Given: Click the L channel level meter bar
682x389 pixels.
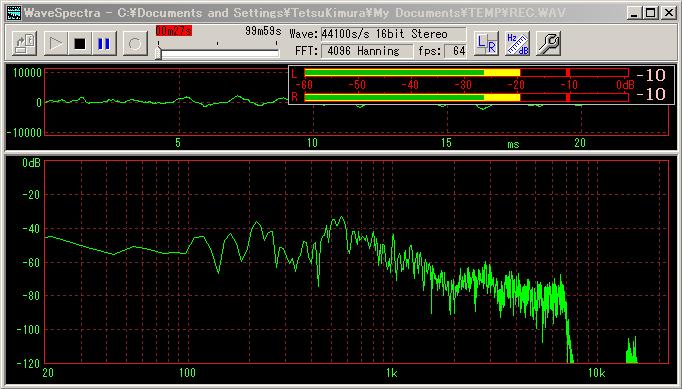Looking at the screenshot, I should click(x=466, y=72).
